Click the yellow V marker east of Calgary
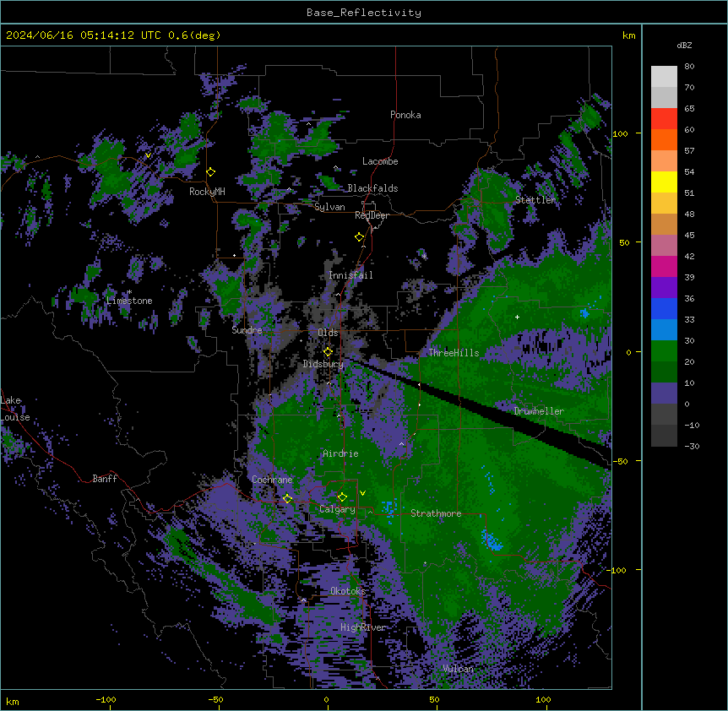The width and height of the screenshot is (728, 711). tap(362, 493)
